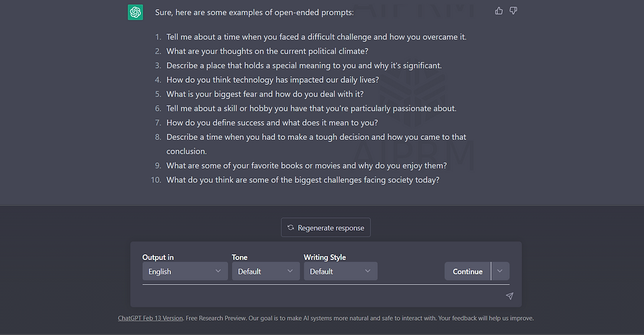Click the Continue button

pyautogui.click(x=467, y=271)
